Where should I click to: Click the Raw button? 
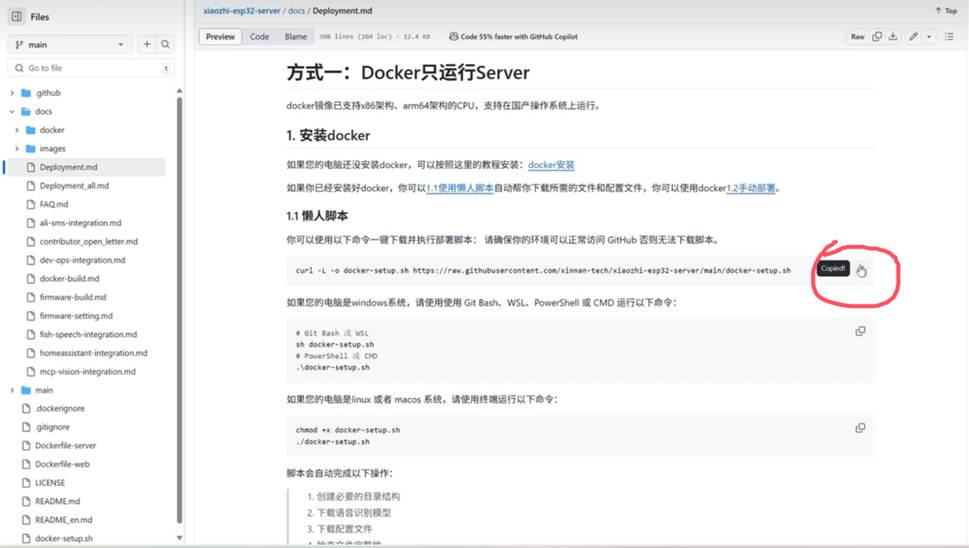(x=857, y=37)
